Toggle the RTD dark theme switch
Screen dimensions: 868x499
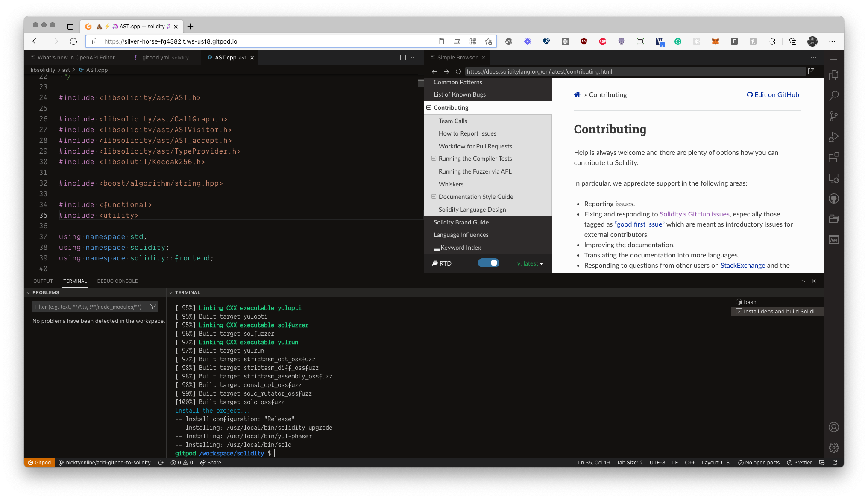pyautogui.click(x=489, y=263)
